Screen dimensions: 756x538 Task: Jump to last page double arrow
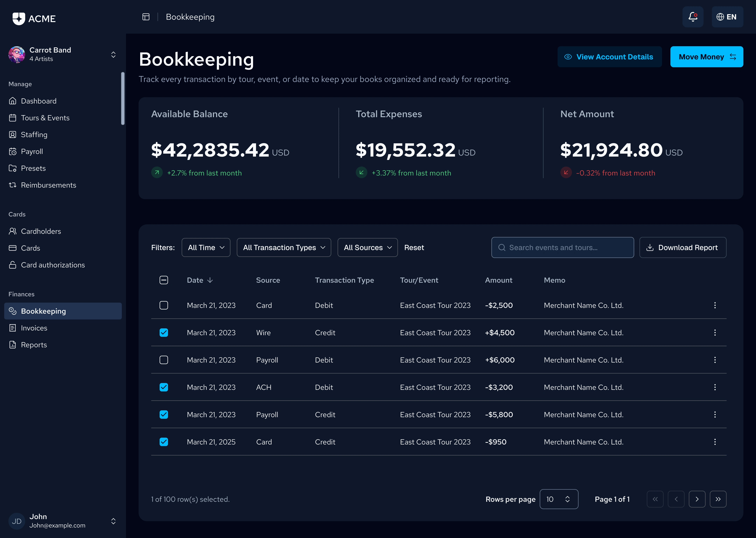[x=718, y=499]
